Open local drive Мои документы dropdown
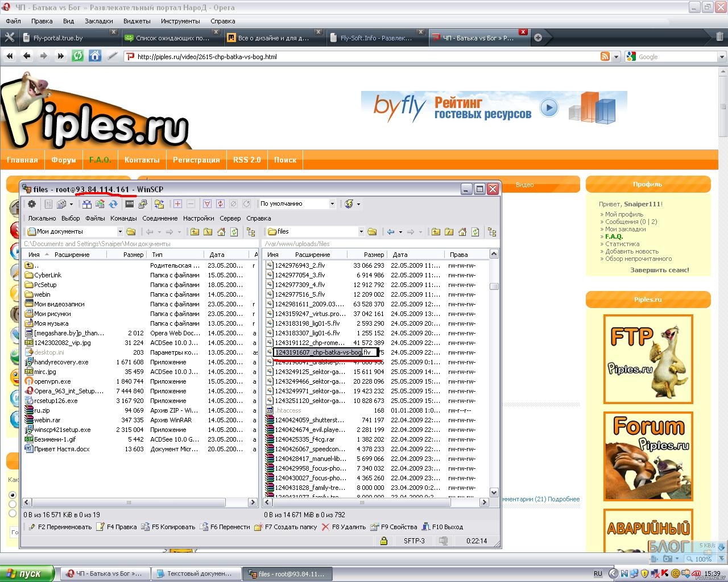The width and height of the screenshot is (728, 582). tap(120, 232)
